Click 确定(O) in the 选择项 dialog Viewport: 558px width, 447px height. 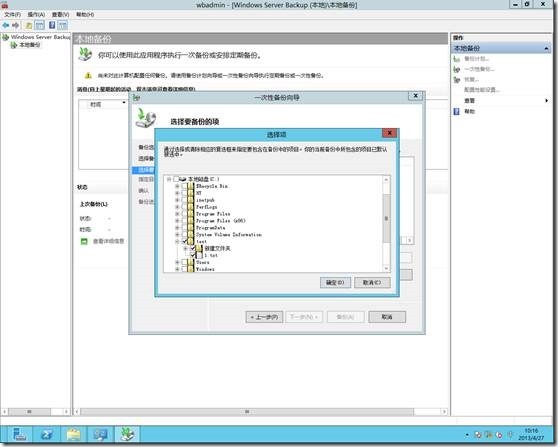[335, 283]
